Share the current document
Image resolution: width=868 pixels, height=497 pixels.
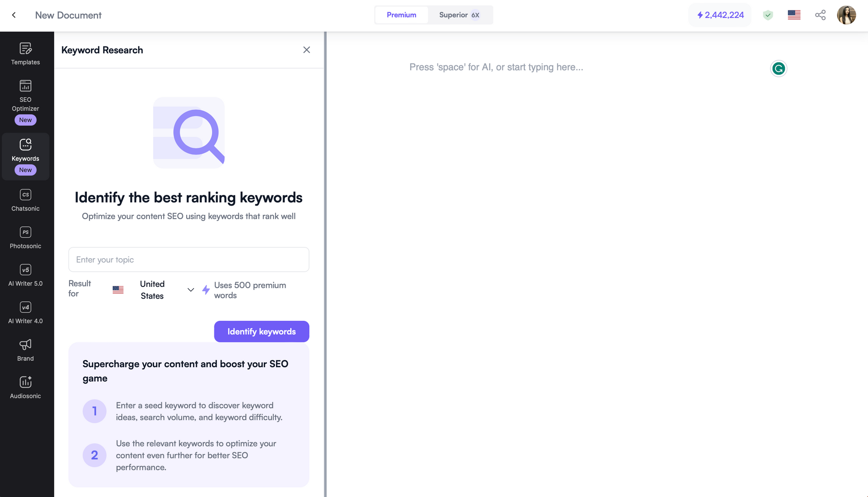[820, 14]
